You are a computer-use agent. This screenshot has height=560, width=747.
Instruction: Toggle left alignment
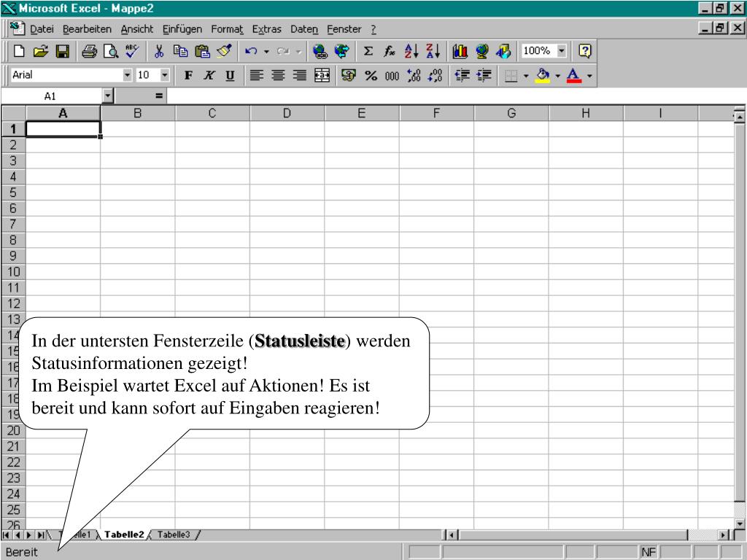(x=256, y=75)
